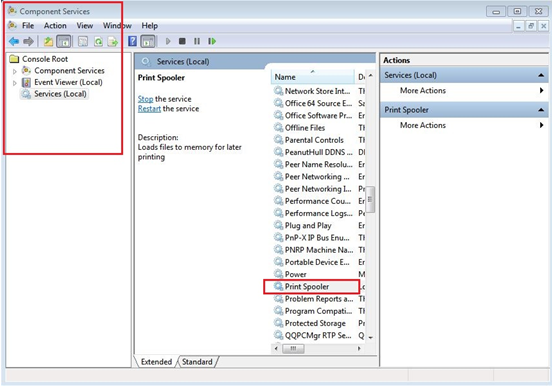Open the Help menu

point(150,26)
